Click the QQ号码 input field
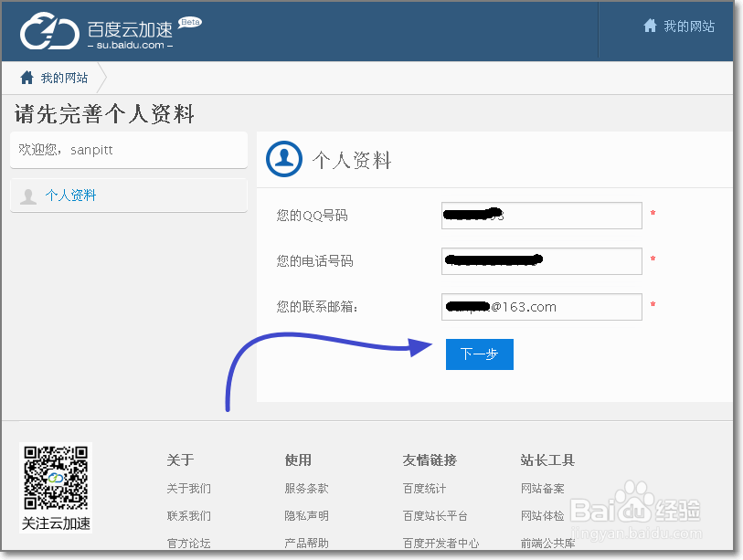Viewport: 743px width, 560px height. pyautogui.click(x=540, y=216)
